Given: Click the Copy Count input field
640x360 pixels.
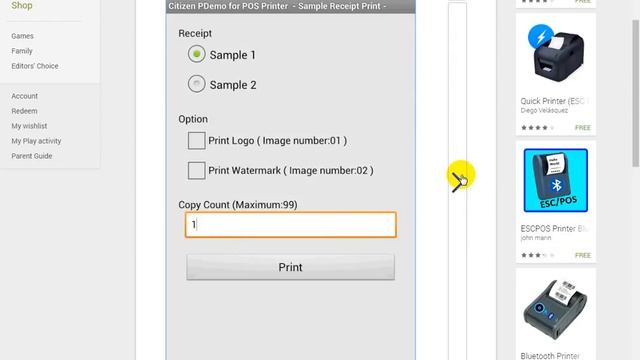Looking at the screenshot, I should pyautogui.click(x=291, y=224).
